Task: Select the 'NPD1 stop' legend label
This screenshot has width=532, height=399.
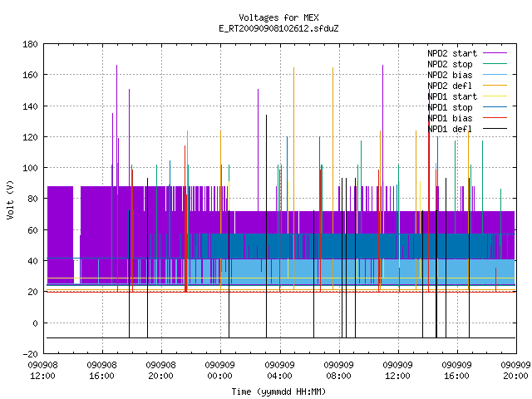Action: point(450,107)
